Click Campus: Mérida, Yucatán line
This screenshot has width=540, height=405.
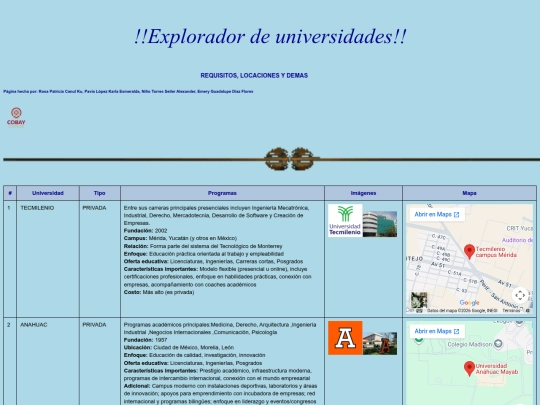(x=180, y=238)
